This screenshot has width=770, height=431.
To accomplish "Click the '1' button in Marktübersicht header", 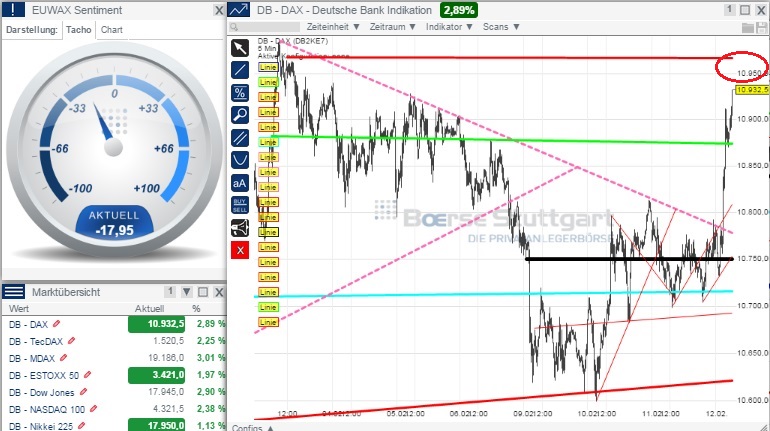I will pyautogui.click(x=170, y=292).
